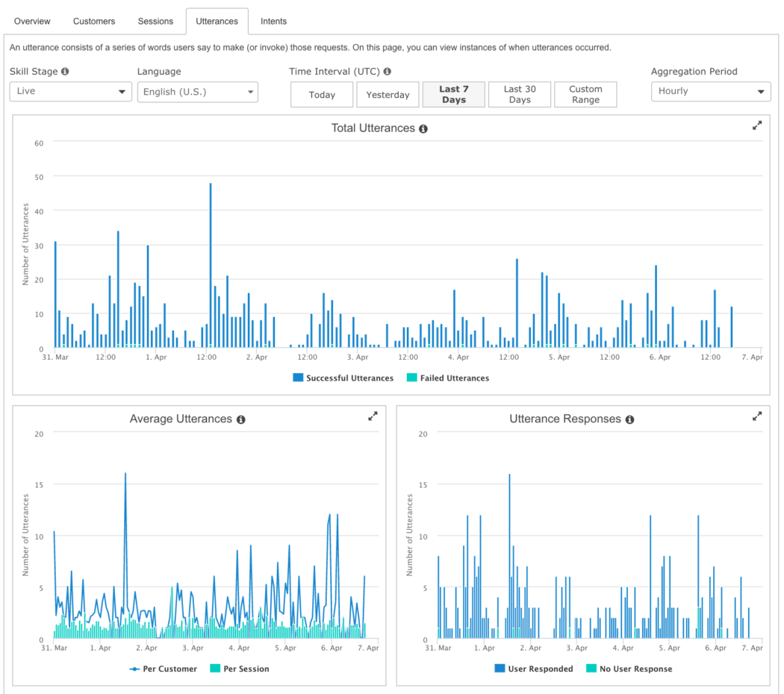Open the Aggregation Period dropdown
The image size is (784, 694).
click(x=710, y=91)
